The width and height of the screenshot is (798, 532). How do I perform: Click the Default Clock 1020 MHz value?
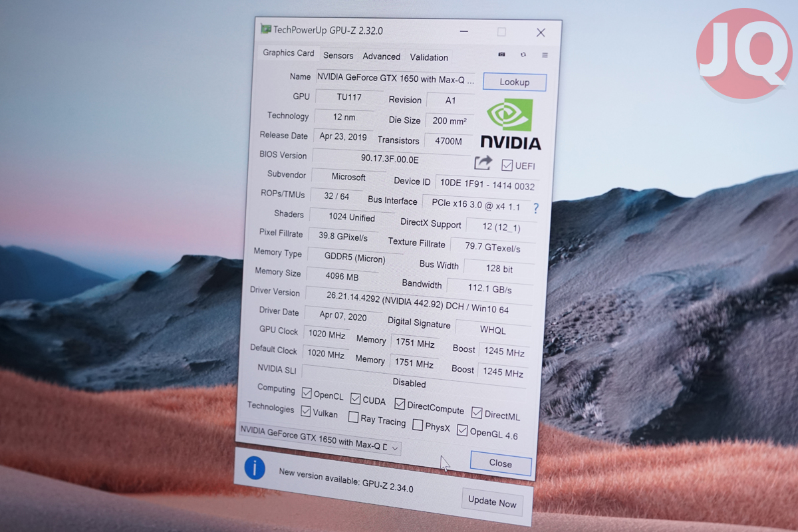[325, 354]
